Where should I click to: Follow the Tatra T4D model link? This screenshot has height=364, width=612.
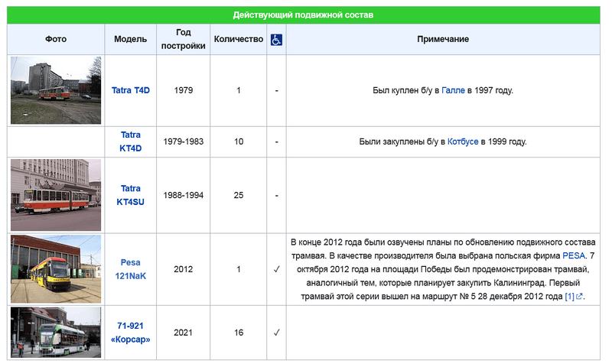click(x=131, y=90)
